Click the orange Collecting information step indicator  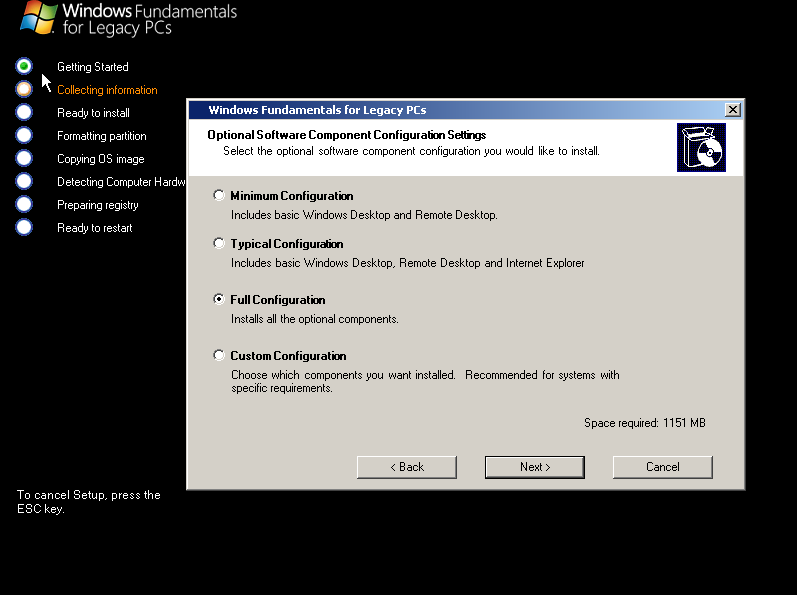point(24,89)
